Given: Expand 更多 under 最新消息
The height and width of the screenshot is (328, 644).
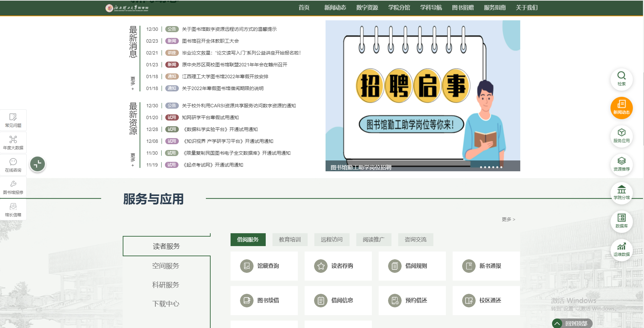Looking at the screenshot, I should (x=133, y=83).
